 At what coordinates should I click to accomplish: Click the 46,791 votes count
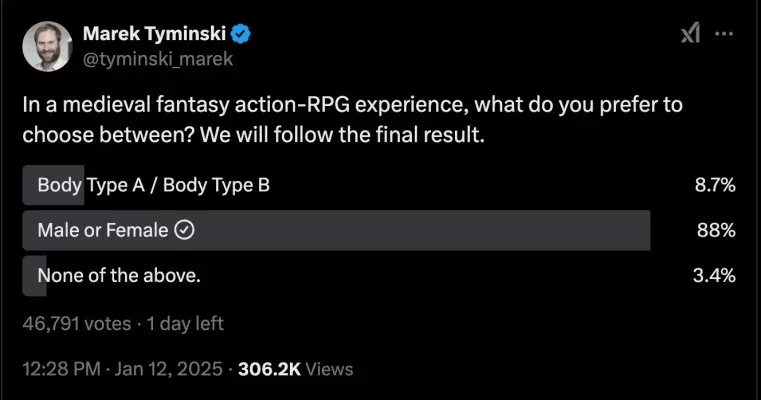click(77, 323)
